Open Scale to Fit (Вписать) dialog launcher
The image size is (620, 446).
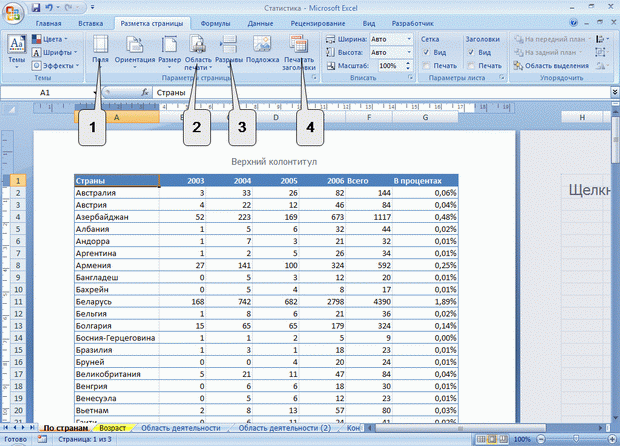point(410,78)
